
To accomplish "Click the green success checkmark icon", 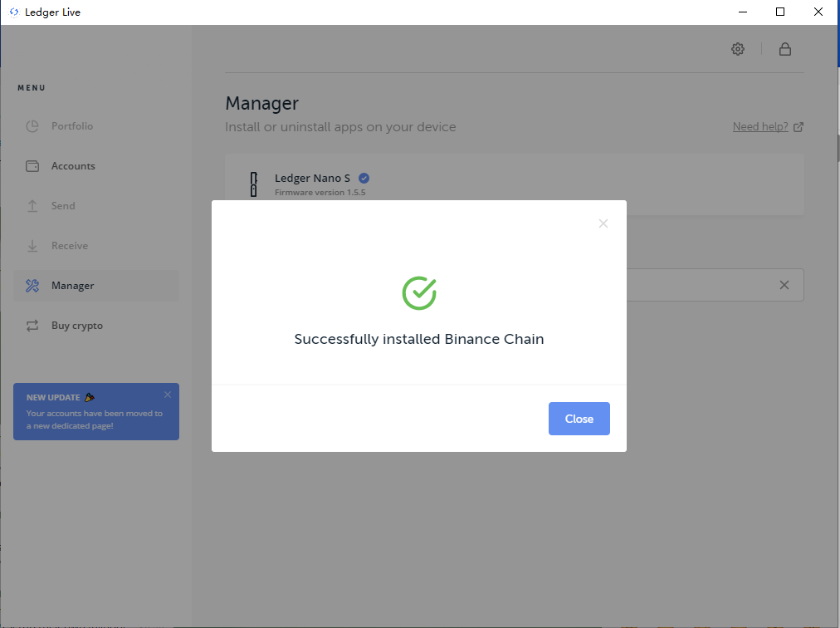I will click(419, 292).
